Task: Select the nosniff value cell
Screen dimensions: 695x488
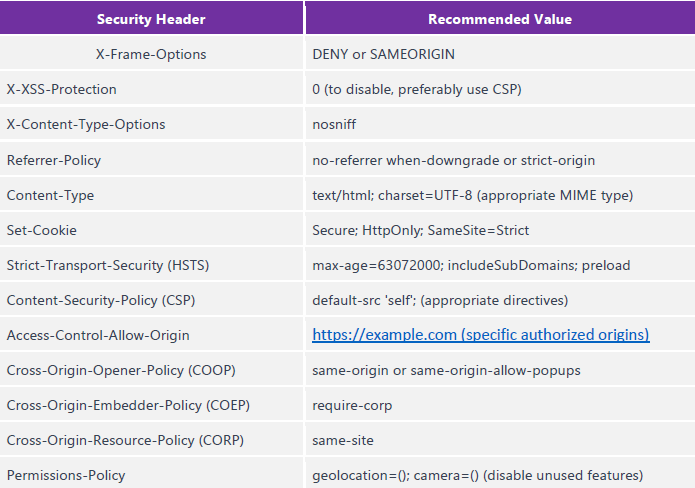Action: point(334,124)
